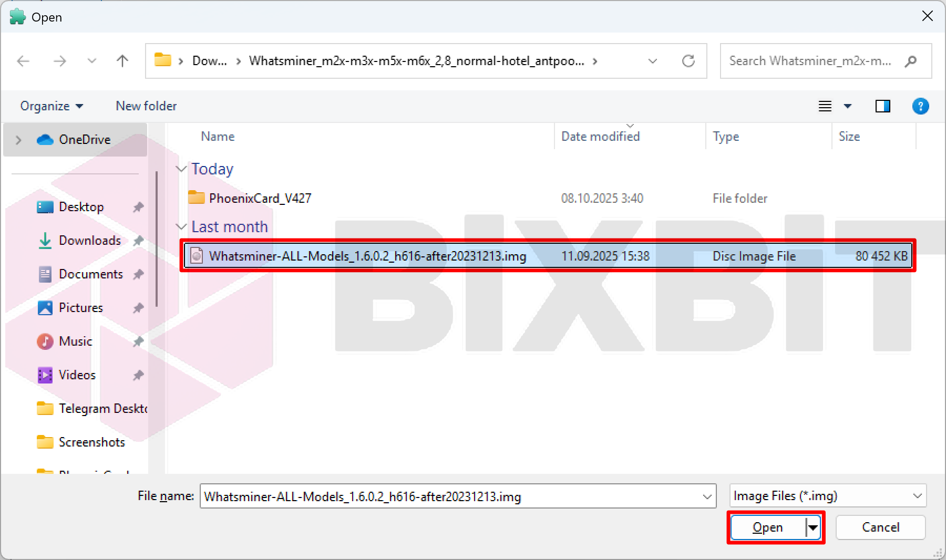Open Downloads from quick access
This screenshot has height=560, width=946.
pos(89,241)
